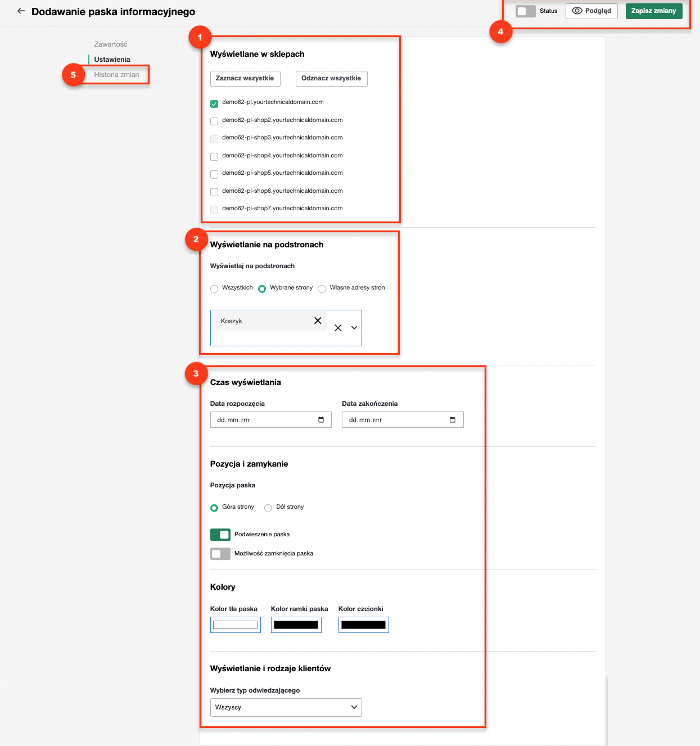Click Odznacz wszystkie button

pos(332,79)
